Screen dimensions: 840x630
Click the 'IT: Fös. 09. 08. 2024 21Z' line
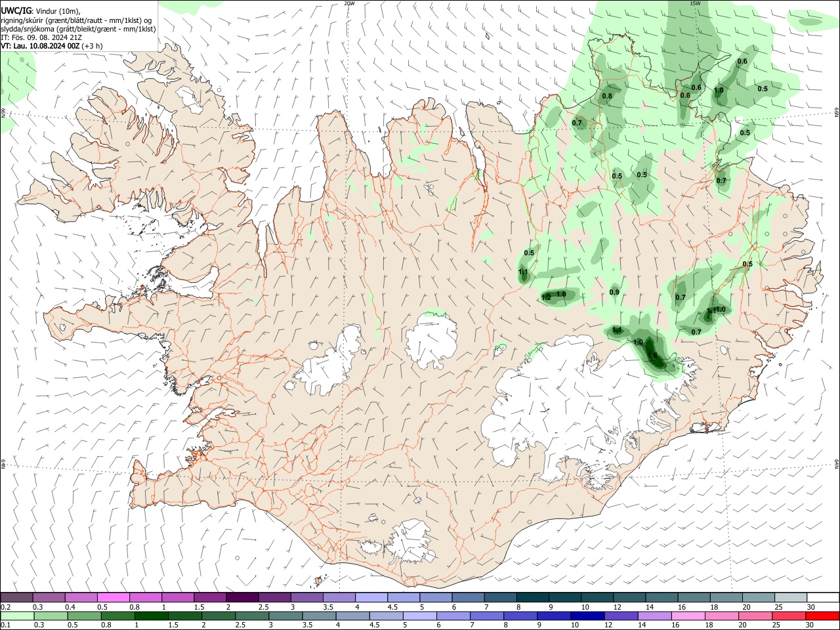(x=41, y=37)
